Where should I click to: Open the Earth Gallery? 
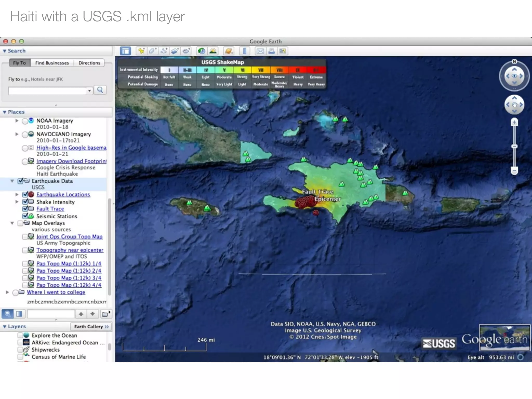[91, 327]
